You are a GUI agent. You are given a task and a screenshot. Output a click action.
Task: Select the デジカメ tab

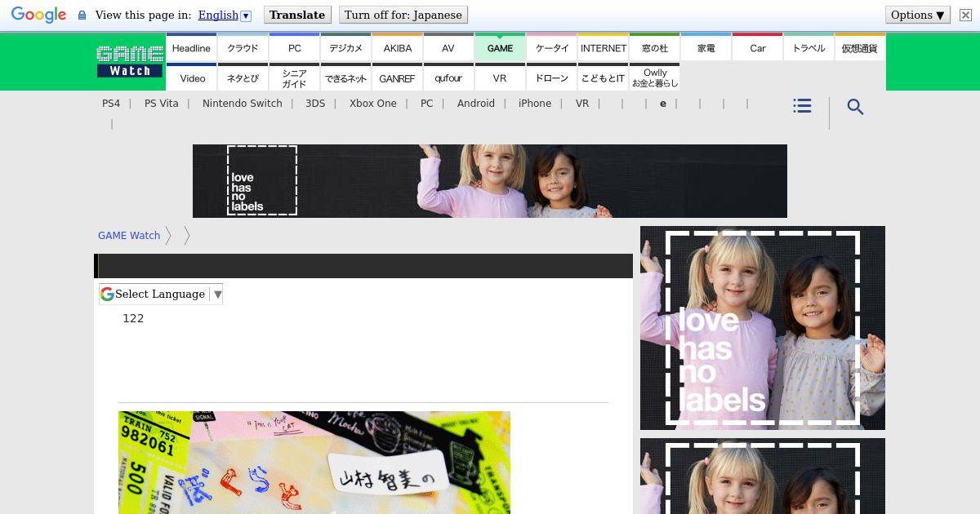coord(345,48)
